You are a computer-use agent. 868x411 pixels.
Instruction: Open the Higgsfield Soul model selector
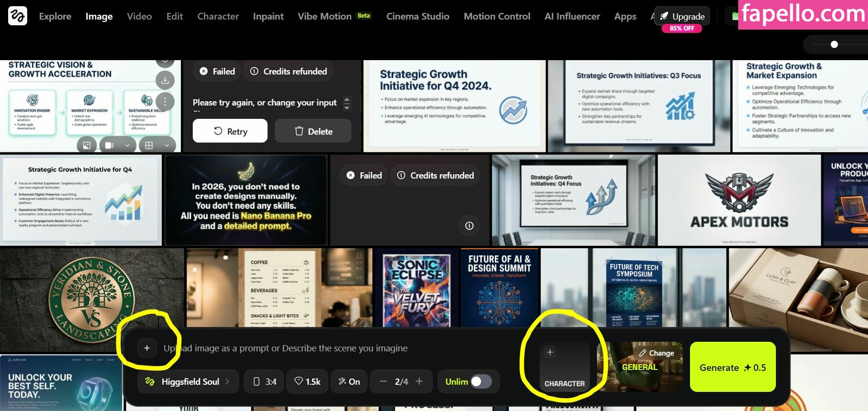click(188, 381)
